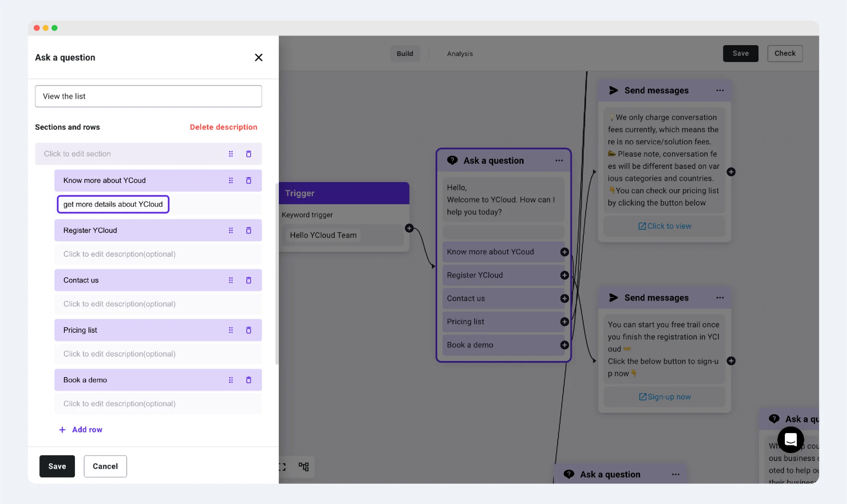Click plus connector on Keyword trigger
847x504 pixels.
(x=409, y=228)
